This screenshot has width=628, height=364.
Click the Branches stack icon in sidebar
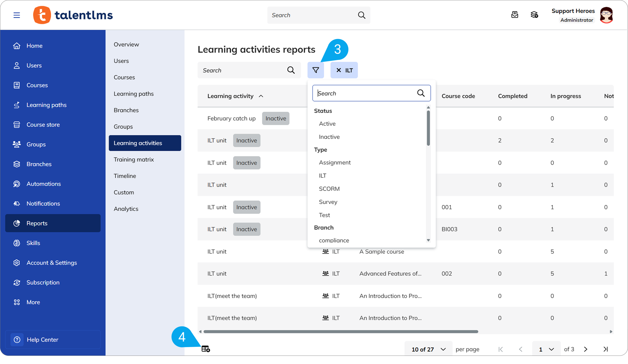[17, 164]
